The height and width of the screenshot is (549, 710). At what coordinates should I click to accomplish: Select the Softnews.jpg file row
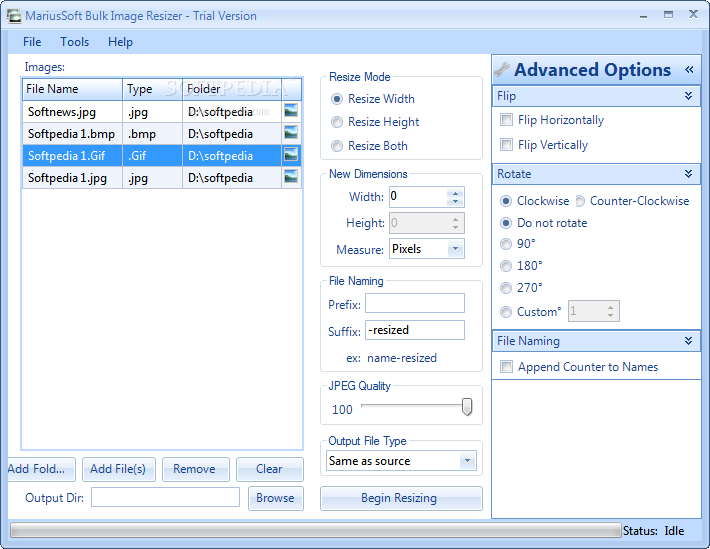point(162,111)
